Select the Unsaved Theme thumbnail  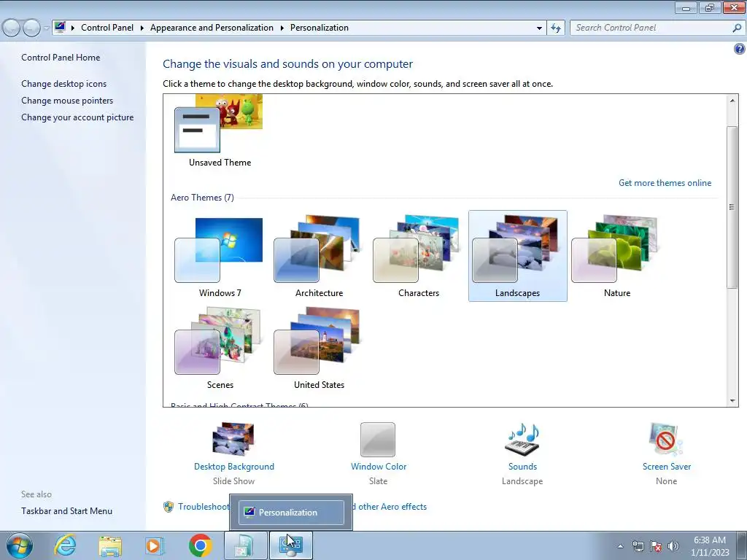219,124
